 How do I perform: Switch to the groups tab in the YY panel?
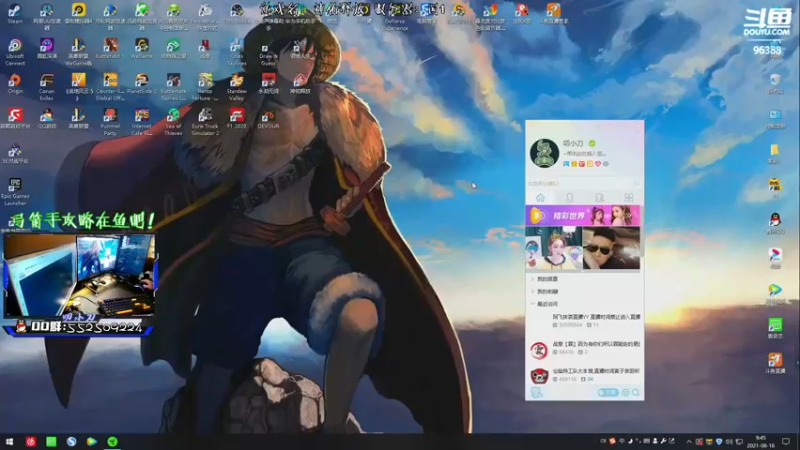(x=599, y=197)
